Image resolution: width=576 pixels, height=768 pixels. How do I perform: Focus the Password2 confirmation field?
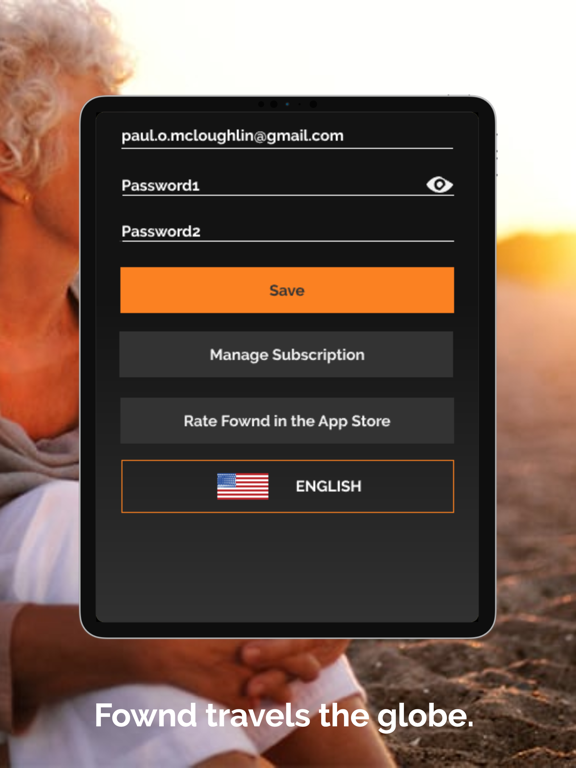point(288,231)
